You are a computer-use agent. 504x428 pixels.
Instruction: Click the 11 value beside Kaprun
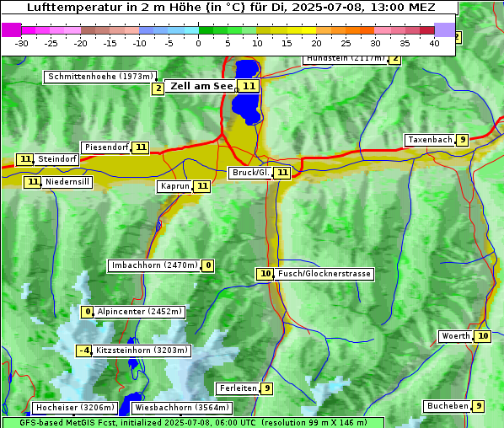coord(202,186)
